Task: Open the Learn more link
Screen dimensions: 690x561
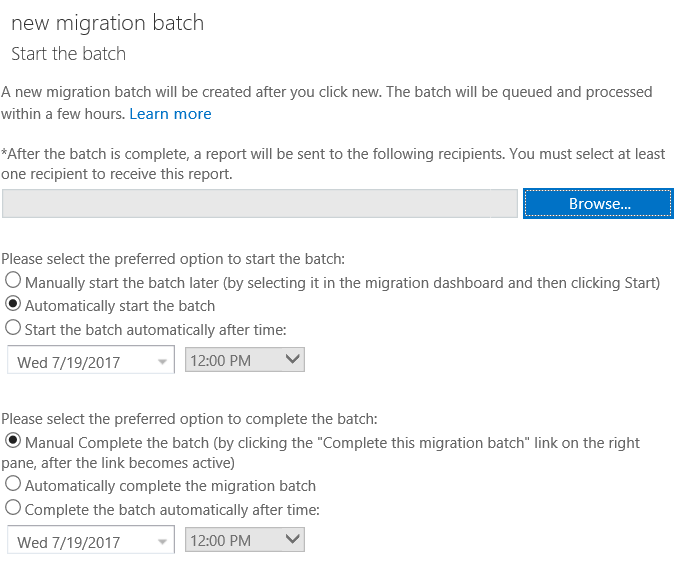Action: pyautogui.click(x=170, y=114)
